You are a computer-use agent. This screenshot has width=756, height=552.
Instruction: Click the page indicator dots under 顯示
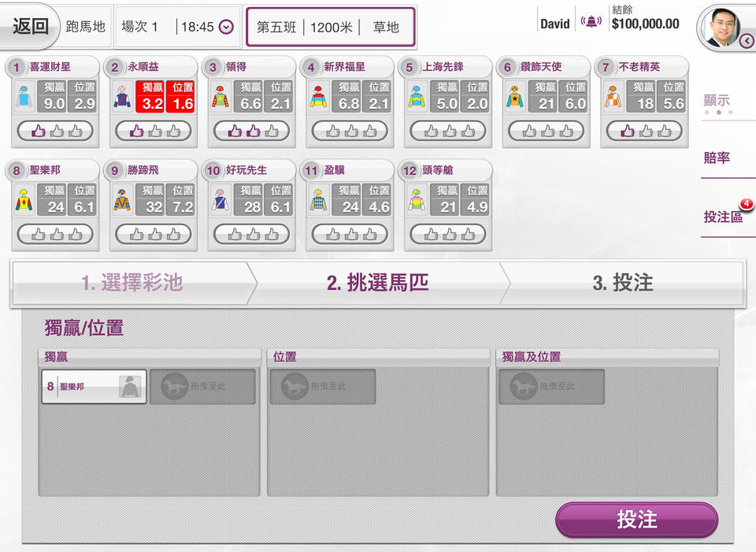click(x=718, y=113)
